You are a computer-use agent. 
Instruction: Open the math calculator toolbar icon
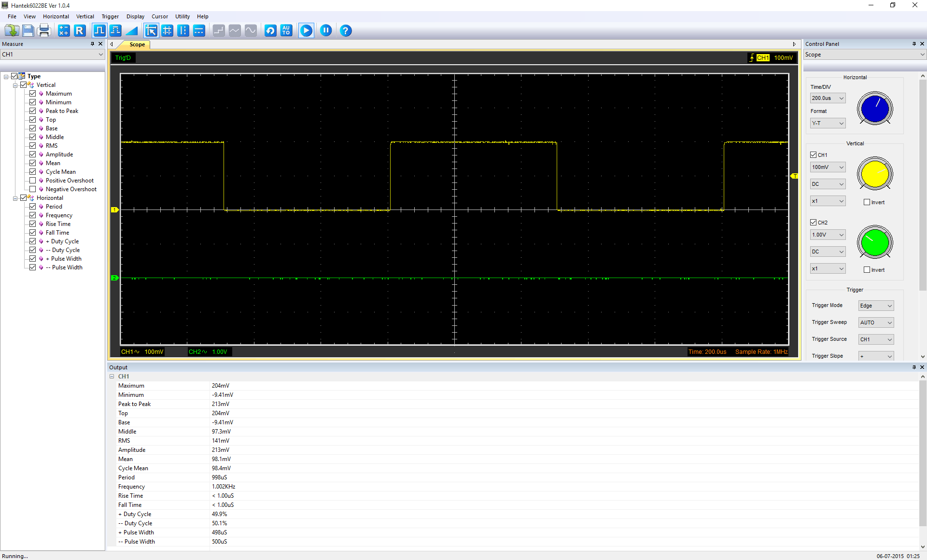64,31
